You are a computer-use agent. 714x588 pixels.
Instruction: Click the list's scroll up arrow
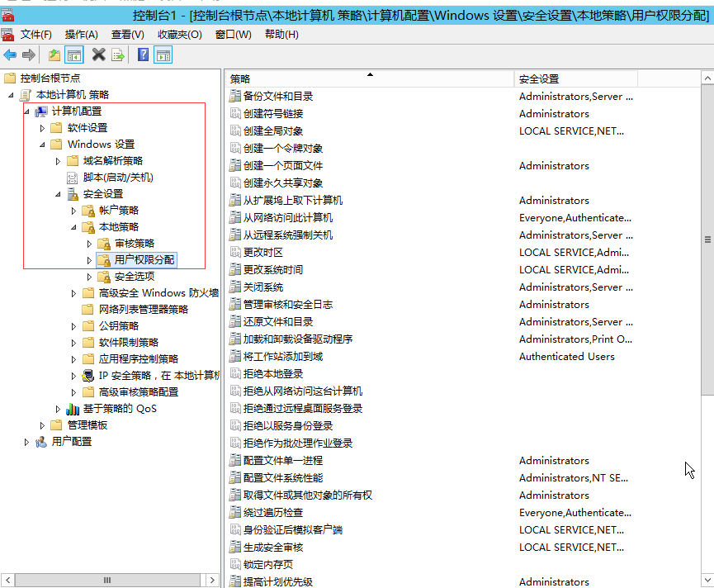[x=707, y=78]
